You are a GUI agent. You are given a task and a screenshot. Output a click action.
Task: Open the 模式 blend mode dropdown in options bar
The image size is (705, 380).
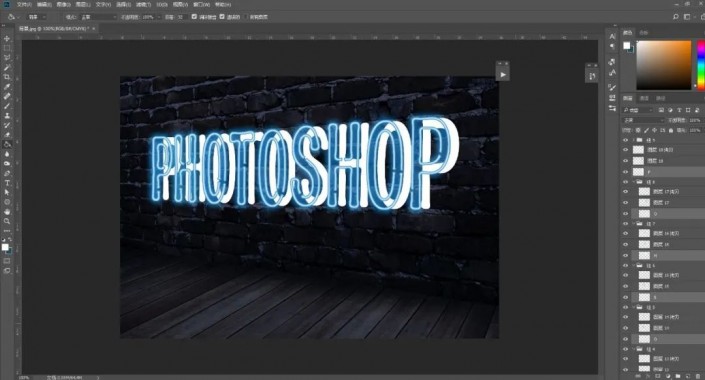tap(98, 17)
